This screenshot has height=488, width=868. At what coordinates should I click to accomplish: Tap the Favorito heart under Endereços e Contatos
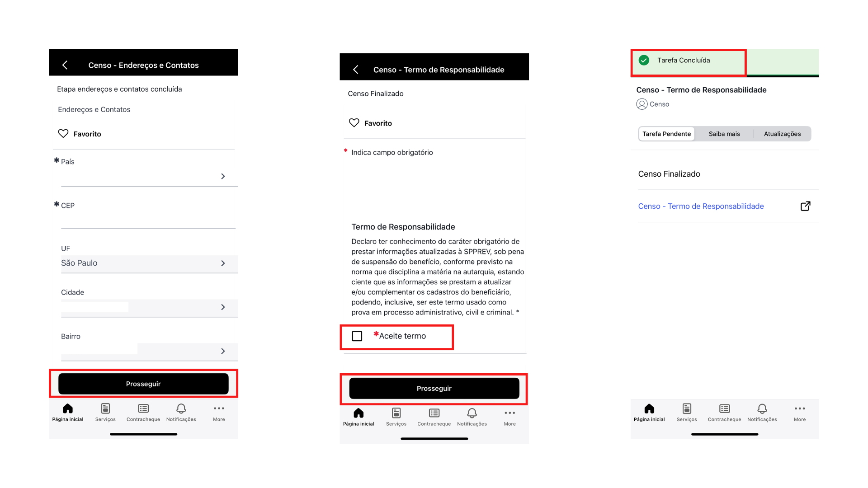point(63,134)
